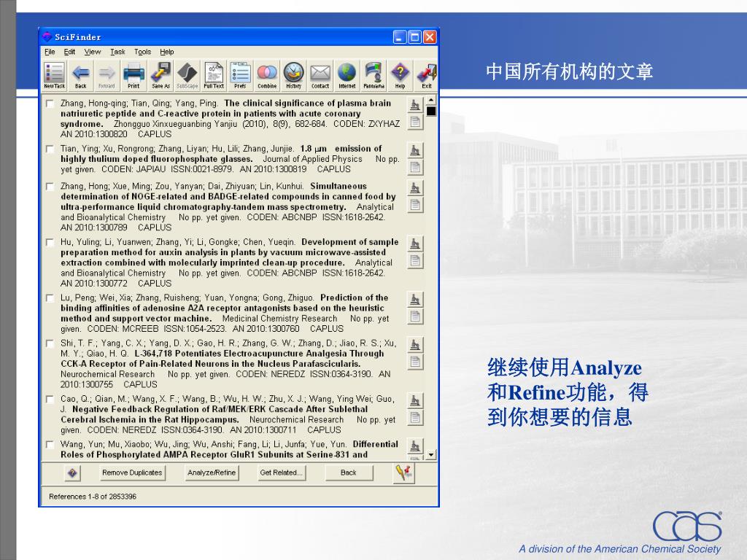
Task: Click the Exit toolbar icon
Action: point(426,75)
